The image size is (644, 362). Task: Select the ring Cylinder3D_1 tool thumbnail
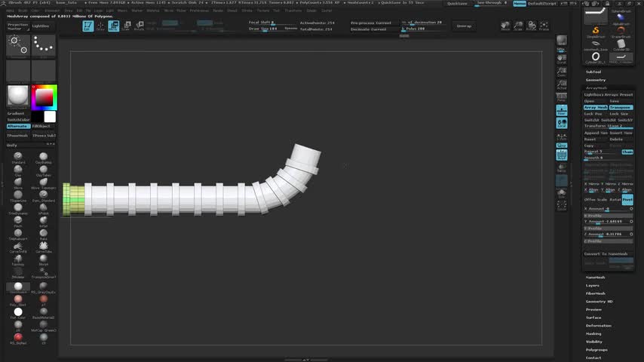[596, 57]
